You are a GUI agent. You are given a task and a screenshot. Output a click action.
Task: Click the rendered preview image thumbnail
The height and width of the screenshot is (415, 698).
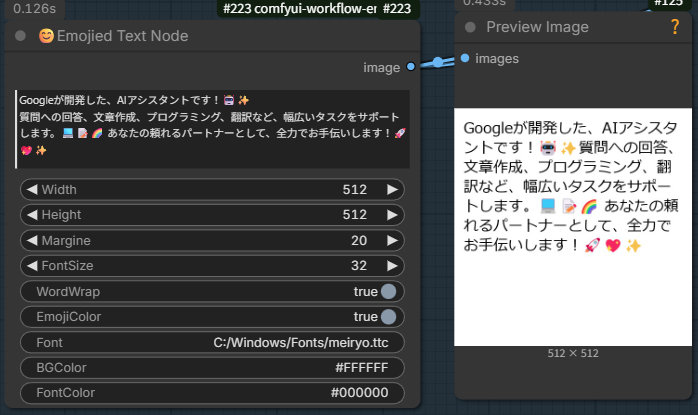572,227
